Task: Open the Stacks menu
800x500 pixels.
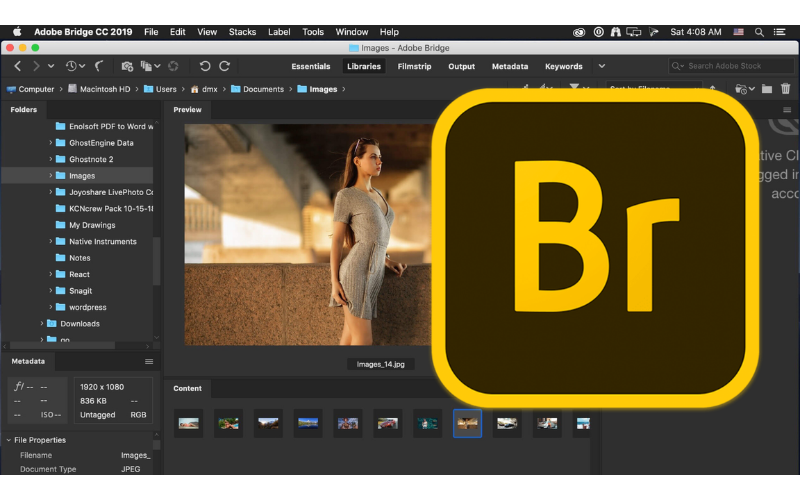Action: 242,32
